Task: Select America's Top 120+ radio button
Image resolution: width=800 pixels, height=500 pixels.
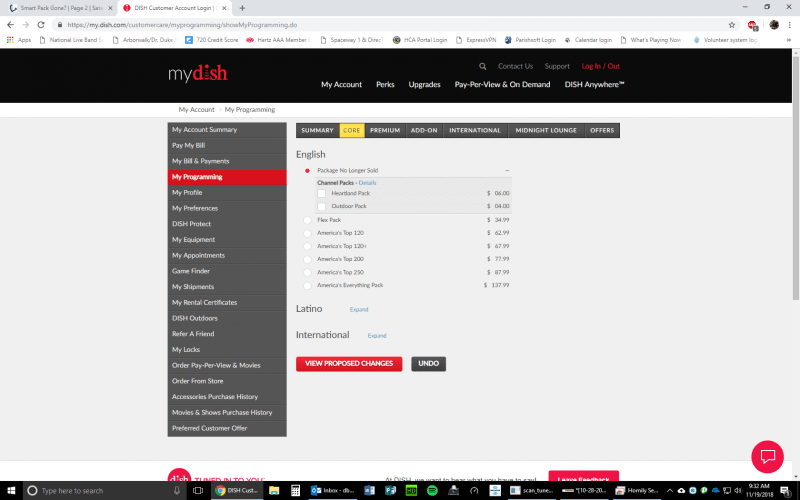Action: [307, 246]
